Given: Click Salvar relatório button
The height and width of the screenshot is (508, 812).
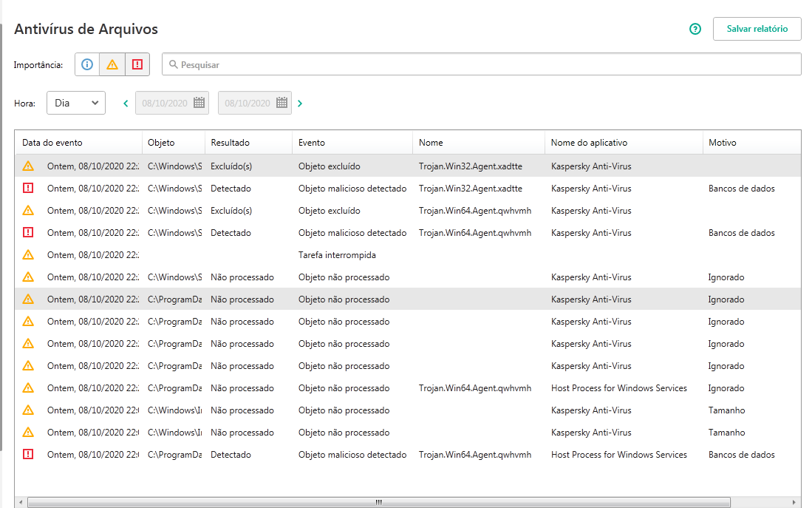Looking at the screenshot, I should click(757, 29).
